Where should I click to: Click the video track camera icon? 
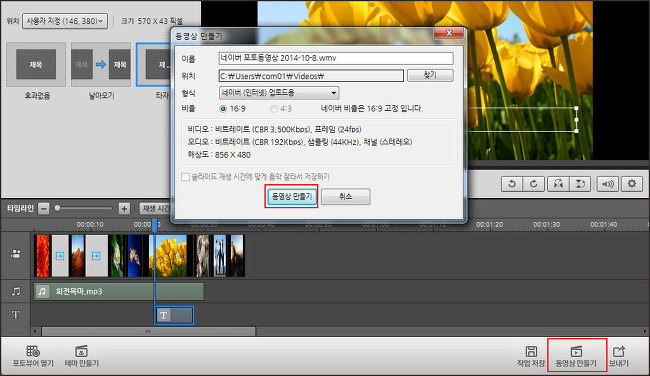pos(15,254)
